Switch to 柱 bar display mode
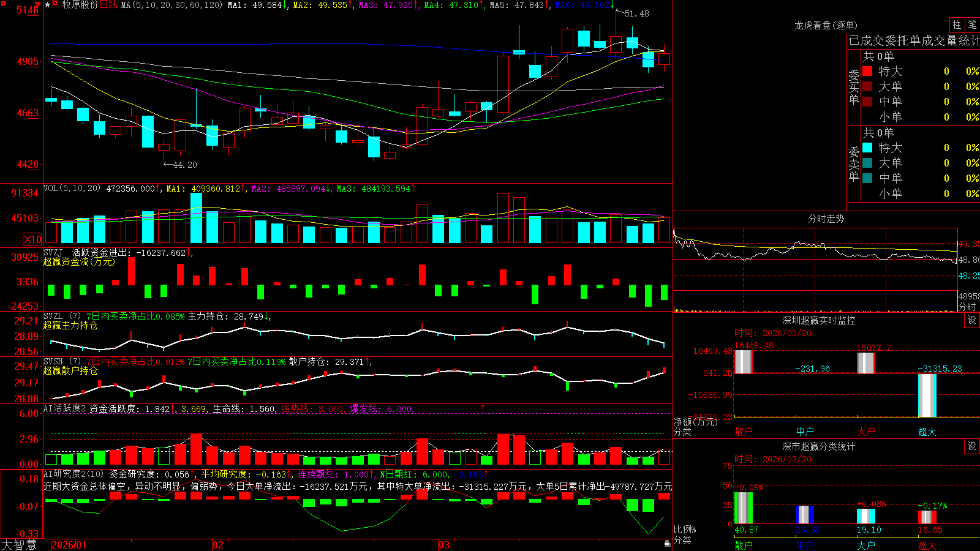 coord(957,24)
